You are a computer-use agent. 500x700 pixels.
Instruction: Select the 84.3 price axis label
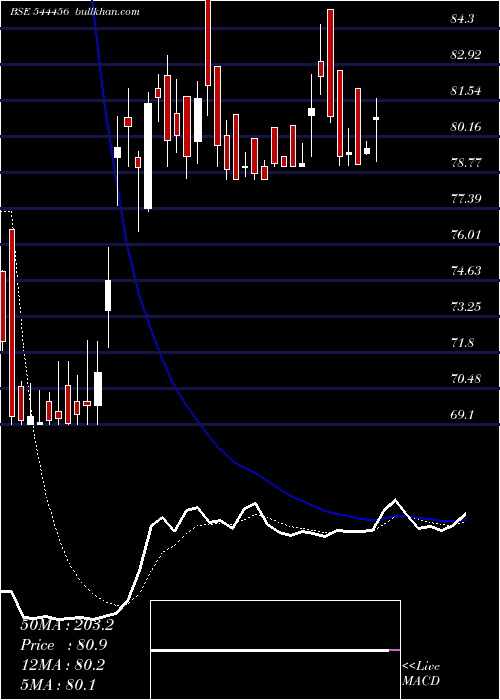462,19
